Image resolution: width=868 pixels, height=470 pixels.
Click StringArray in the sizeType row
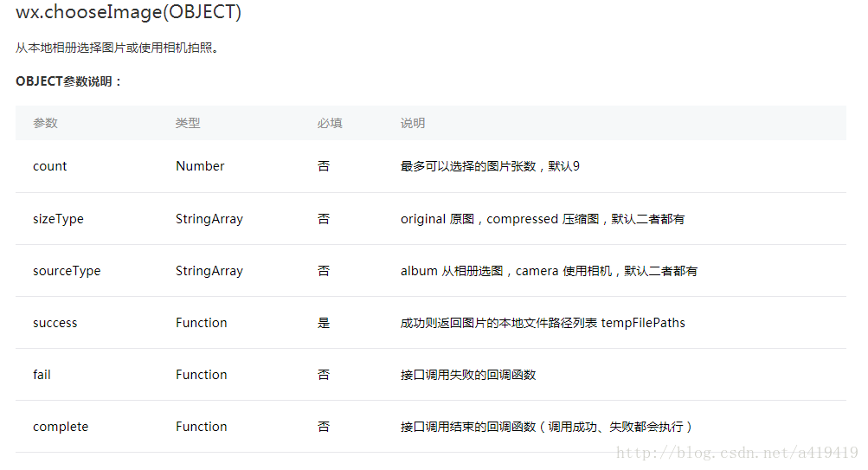(209, 219)
